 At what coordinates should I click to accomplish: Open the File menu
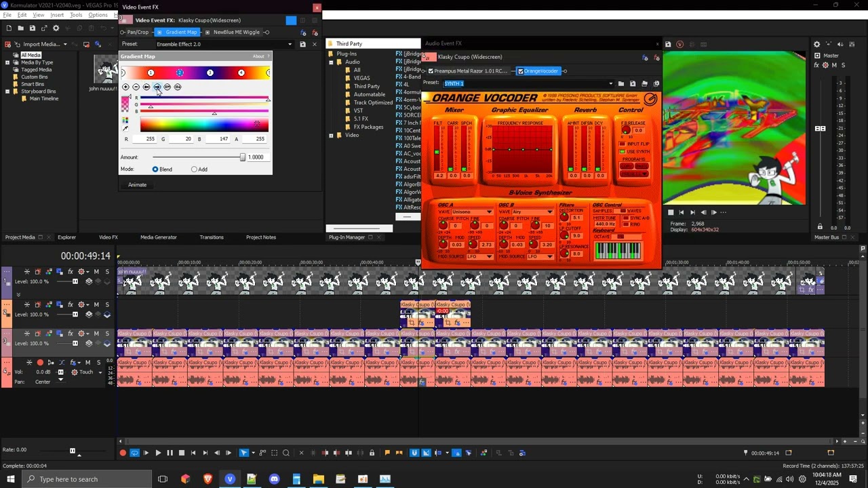[7, 15]
